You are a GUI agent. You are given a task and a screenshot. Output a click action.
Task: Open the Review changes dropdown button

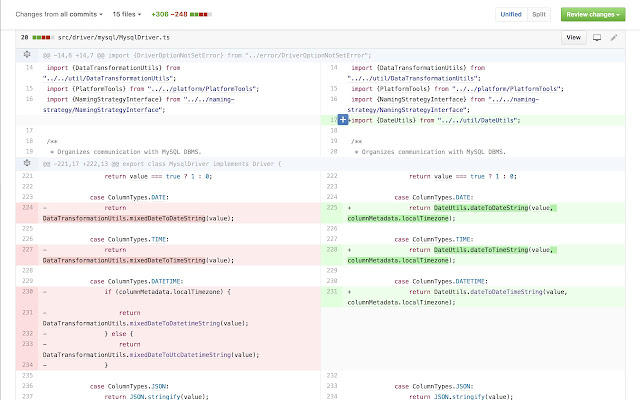(593, 14)
